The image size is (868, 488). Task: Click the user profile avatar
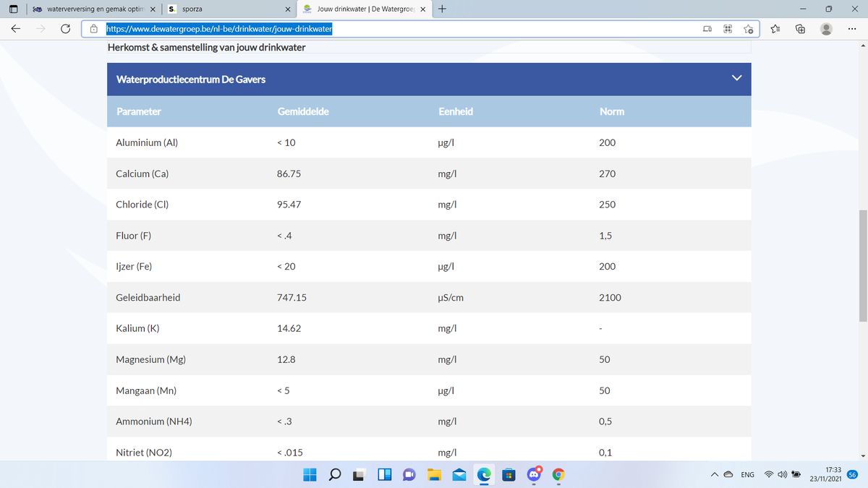(x=825, y=30)
